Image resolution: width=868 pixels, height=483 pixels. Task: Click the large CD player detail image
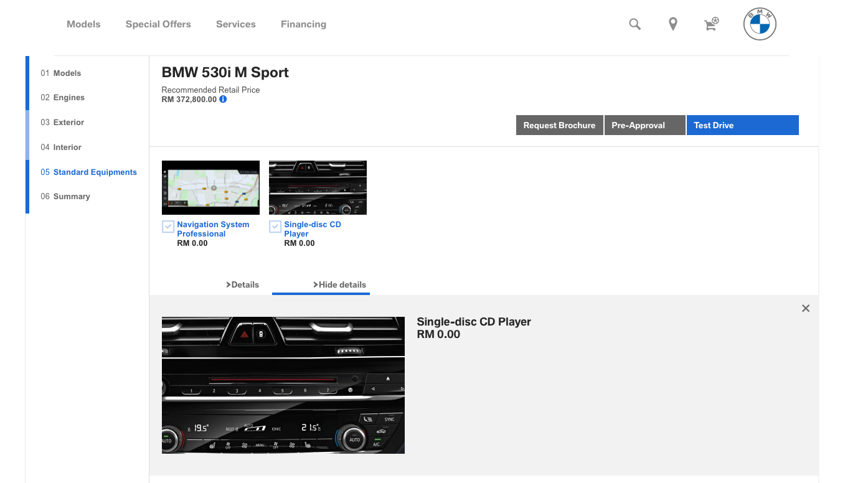click(283, 385)
